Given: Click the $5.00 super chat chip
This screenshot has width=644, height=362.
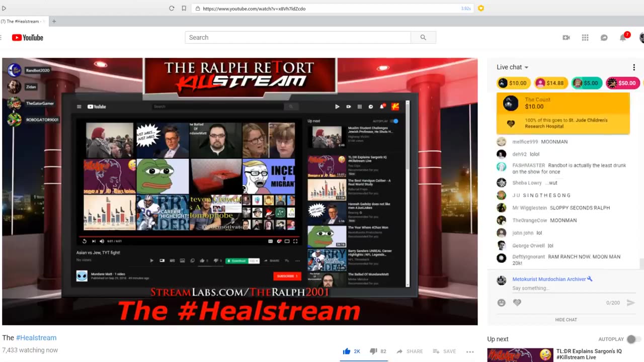Looking at the screenshot, I should [x=587, y=83].
